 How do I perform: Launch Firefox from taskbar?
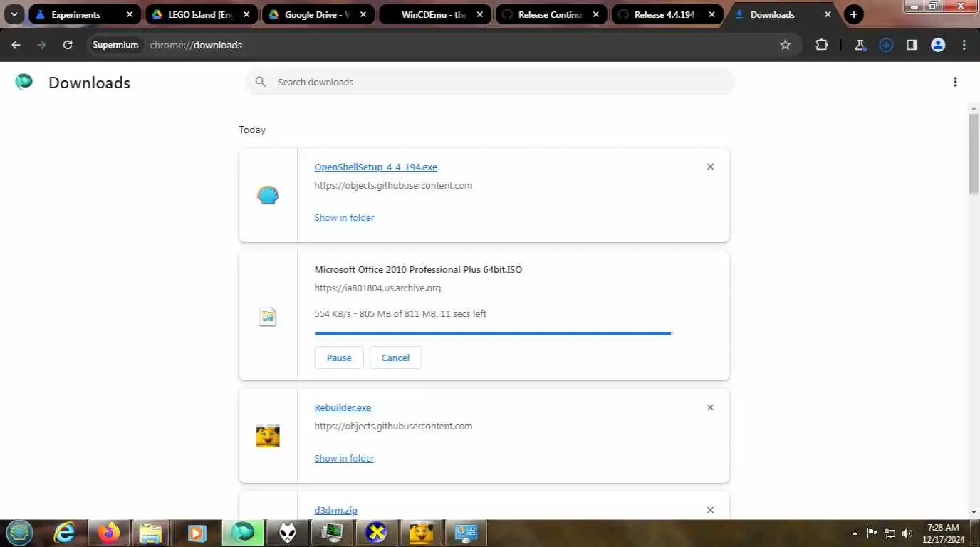[x=109, y=533]
